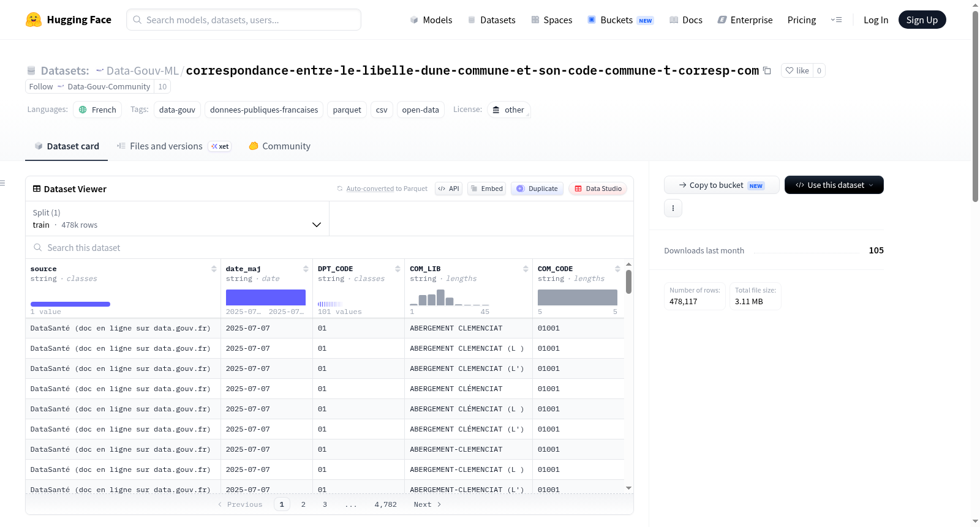Click Copy to bucket
Viewport: 980px width, 527px height.
pos(722,185)
